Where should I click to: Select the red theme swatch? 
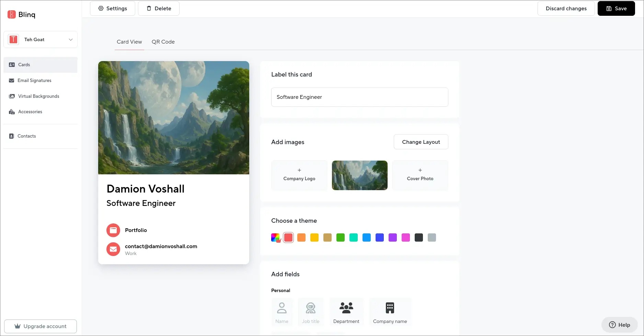click(x=288, y=237)
